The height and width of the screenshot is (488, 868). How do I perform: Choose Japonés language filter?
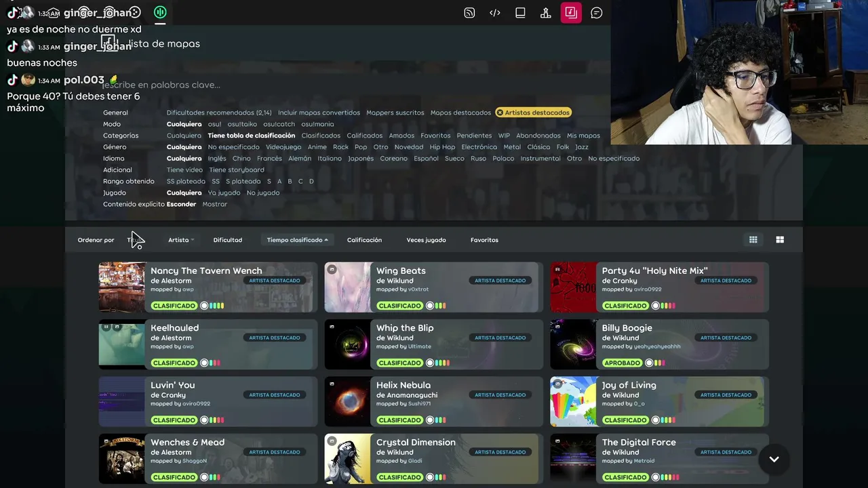[361, 159]
